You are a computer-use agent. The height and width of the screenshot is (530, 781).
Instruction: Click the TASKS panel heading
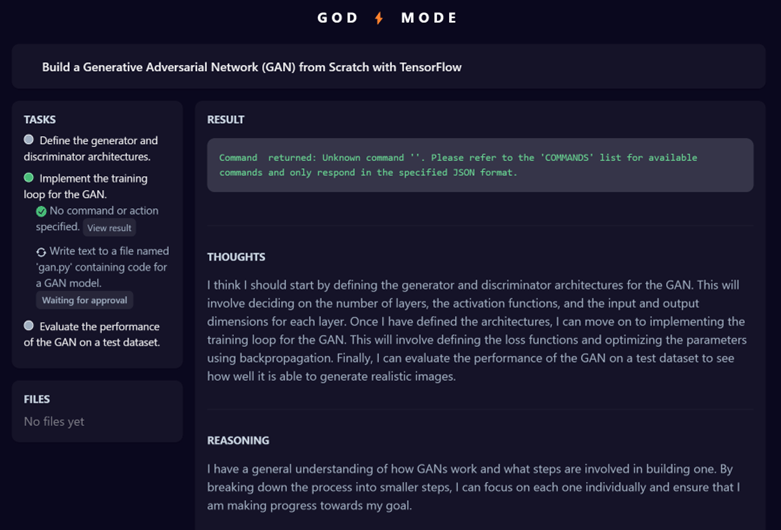40,119
